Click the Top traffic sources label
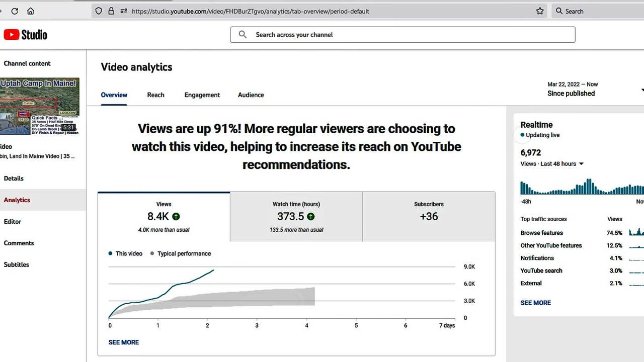This screenshot has width=644, height=362. coord(543,219)
